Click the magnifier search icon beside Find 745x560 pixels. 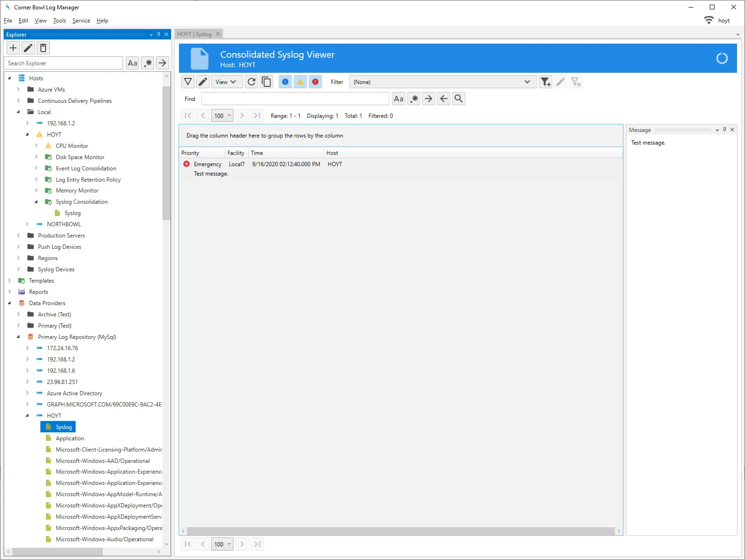click(459, 99)
